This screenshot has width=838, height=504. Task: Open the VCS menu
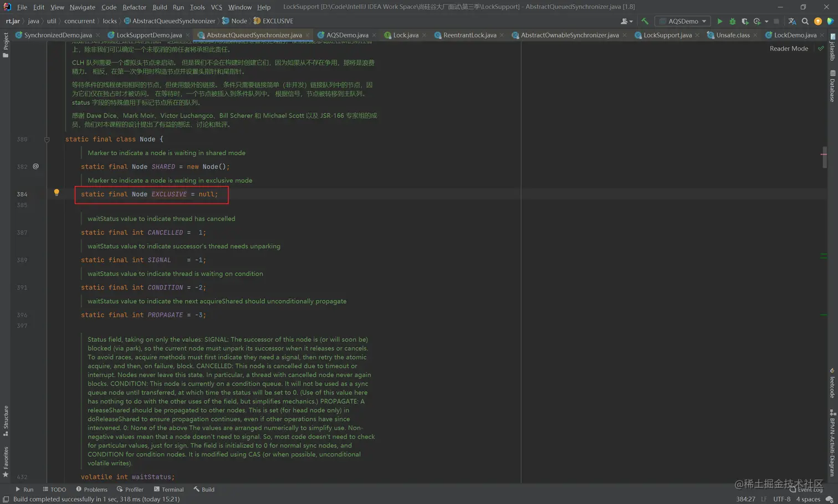pos(216,7)
